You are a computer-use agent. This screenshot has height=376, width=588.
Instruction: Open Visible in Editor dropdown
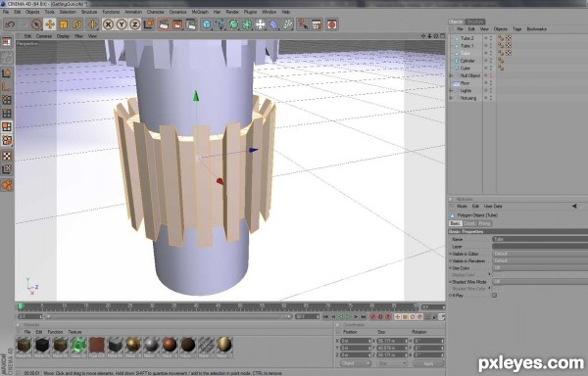540,254
